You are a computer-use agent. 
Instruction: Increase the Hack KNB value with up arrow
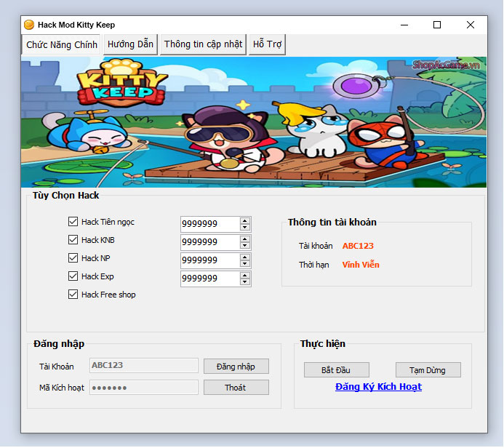(x=245, y=239)
